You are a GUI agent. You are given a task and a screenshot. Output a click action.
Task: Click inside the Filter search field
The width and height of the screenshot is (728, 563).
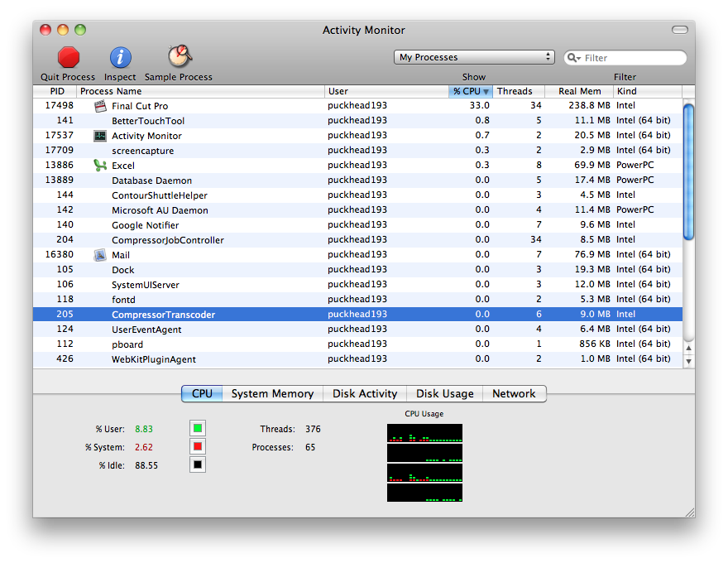pos(625,58)
